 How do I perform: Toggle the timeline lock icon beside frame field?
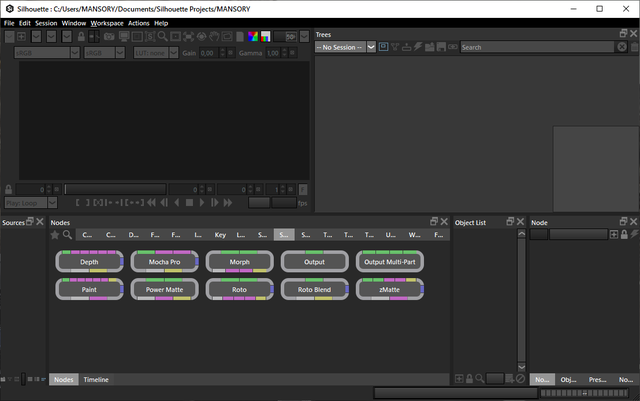tap(9, 189)
